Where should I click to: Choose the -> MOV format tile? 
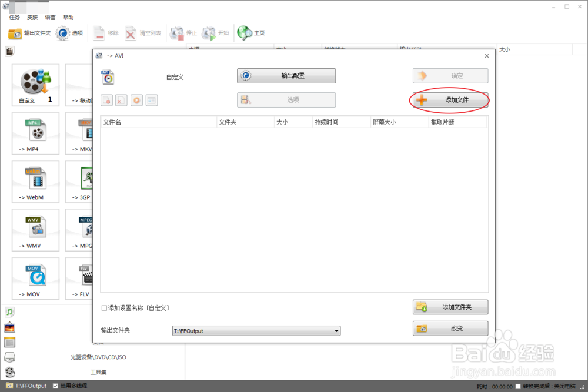(x=36, y=278)
